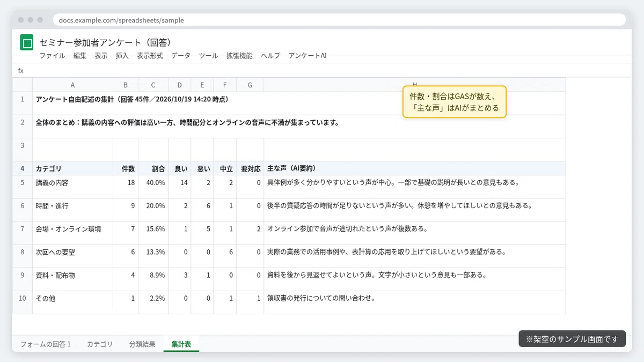Click the 13.3% ratio cell

point(153,256)
